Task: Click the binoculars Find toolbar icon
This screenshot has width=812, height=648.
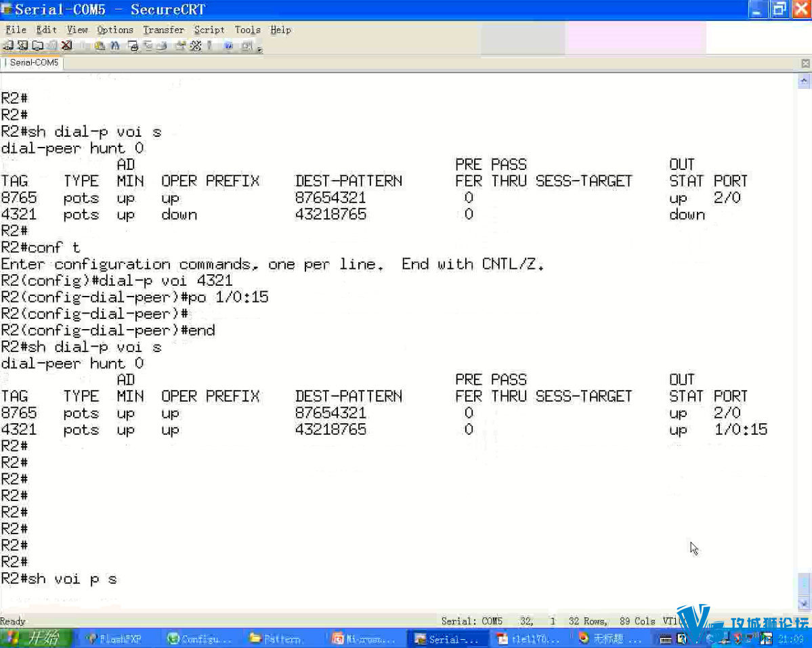Action: point(115,45)
